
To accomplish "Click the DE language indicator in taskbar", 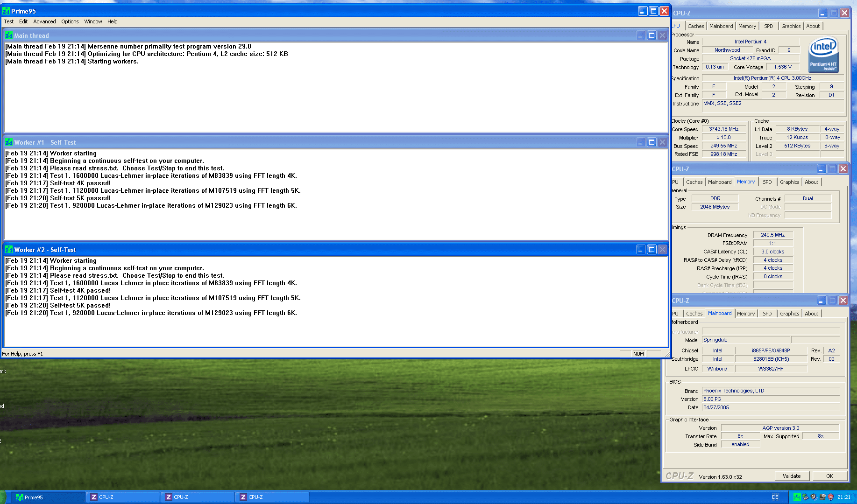I will [775, 497].
